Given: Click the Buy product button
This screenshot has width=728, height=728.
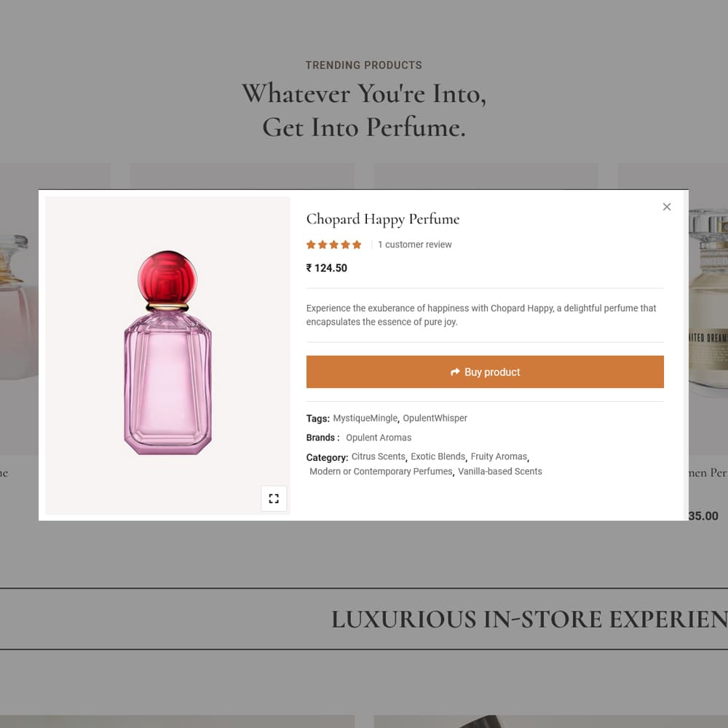Looking at the screenshot, I should tap(485, 372).
